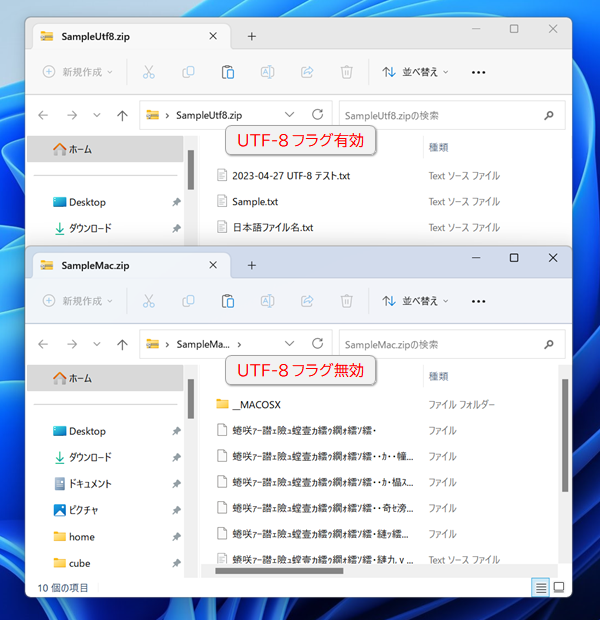Image resolution: width=600 pixels, height=620 pixels.
Task: Switch to large icons view in SampleMac.zip status bar
Action: point(559,588)
